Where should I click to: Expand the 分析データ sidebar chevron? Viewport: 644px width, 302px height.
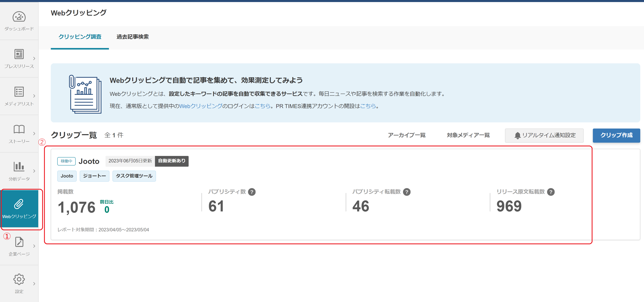(34, 171)
